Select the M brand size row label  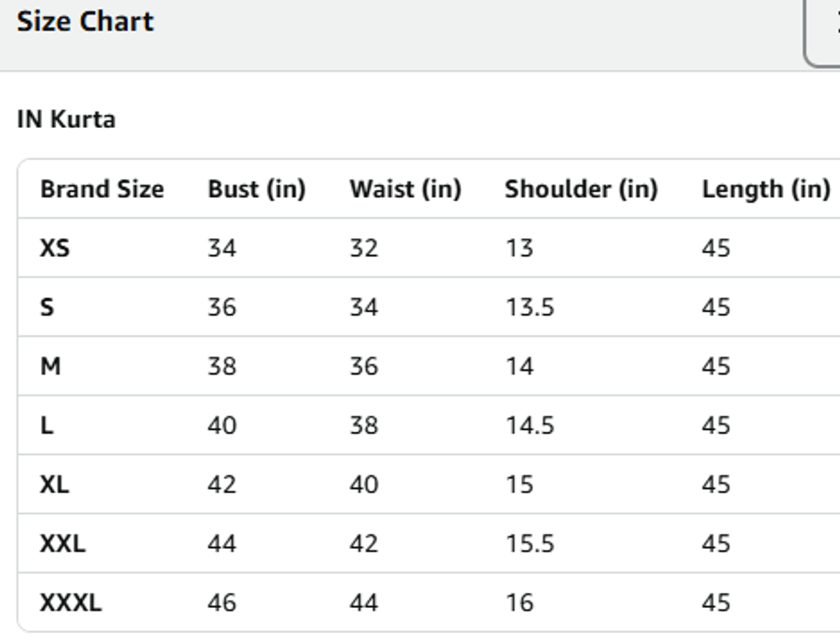[50, 366]
